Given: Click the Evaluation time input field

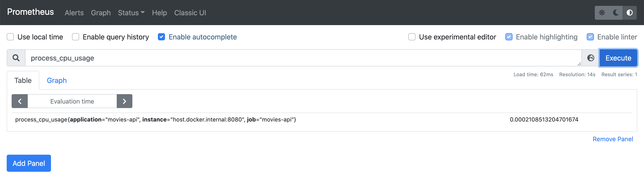Looking at the screenshot, I should pos(72,101).
